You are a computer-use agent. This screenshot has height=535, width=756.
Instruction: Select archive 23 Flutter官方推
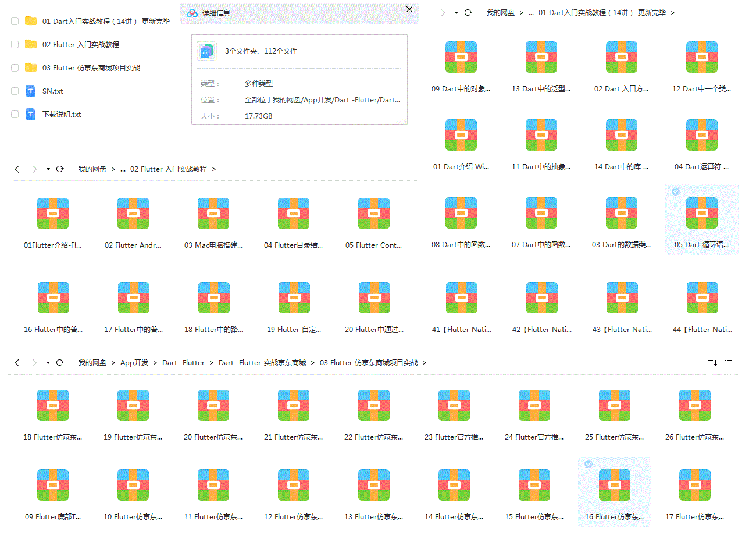pyautogui.click(x=454, y=405)
